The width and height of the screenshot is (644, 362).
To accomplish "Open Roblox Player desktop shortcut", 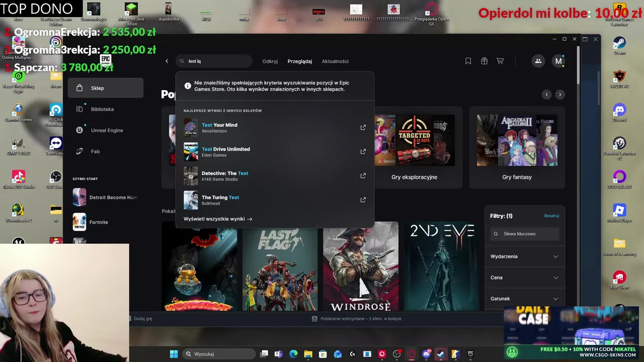I will click(x=619, y=213).
